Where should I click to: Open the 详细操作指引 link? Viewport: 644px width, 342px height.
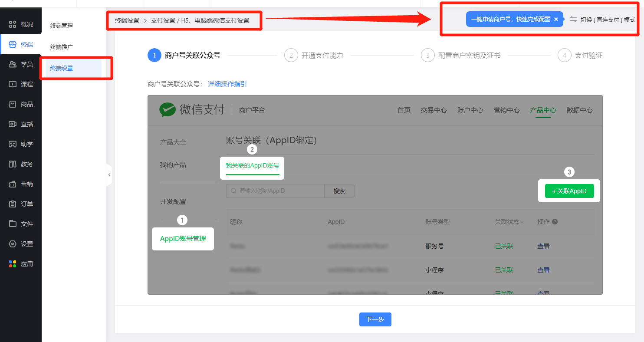[227, 84]
